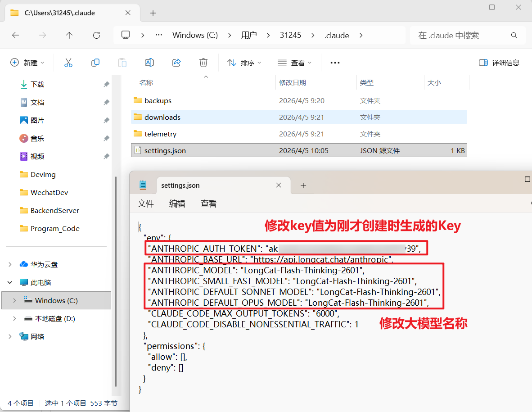Viewport: 532px width, 412px height.
Task: Close the settings.json Notepad tab
Action: 279,185
